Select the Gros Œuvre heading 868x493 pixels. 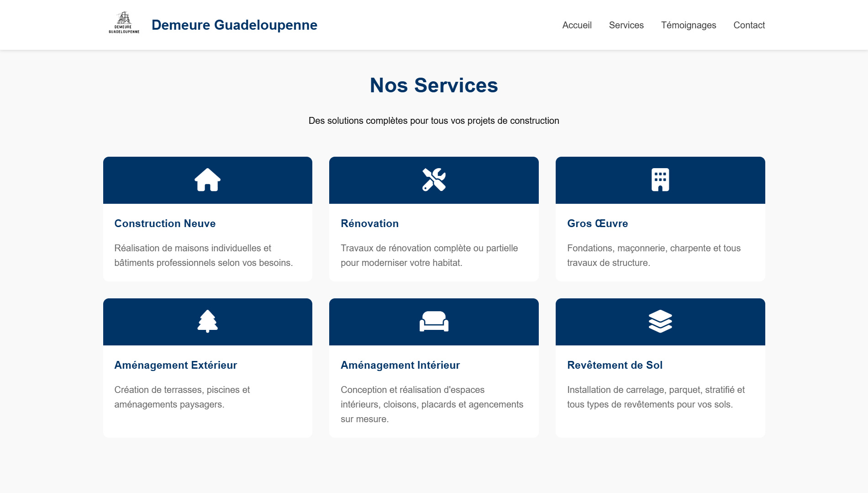click(x=597, y=223)
